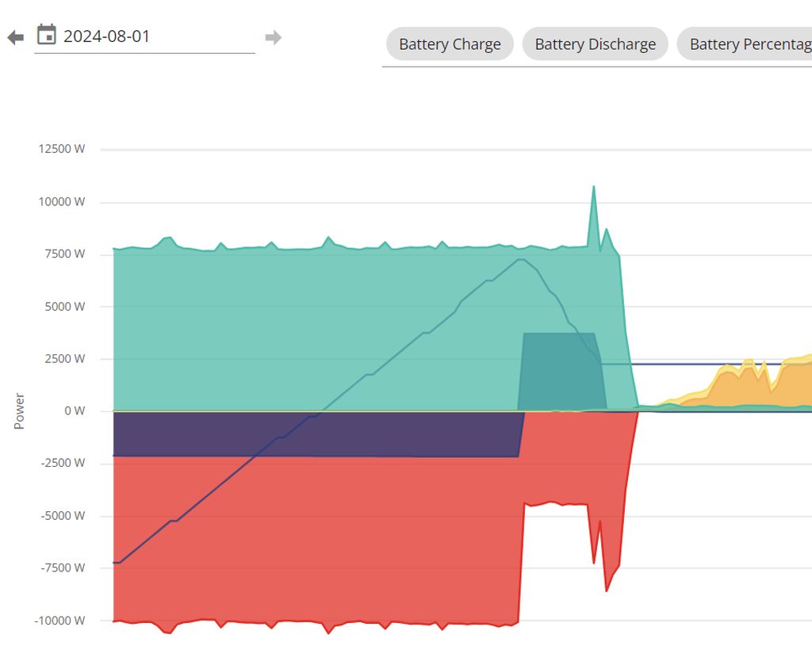Click the -10000 W axis label
Viewport: 812px width, 665px height.
59,621
